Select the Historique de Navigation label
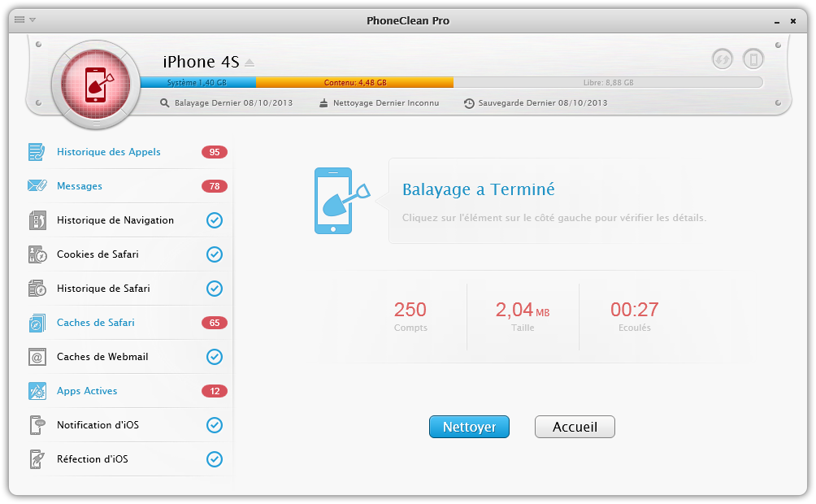 pyautogui.click(x=115, y=220)
